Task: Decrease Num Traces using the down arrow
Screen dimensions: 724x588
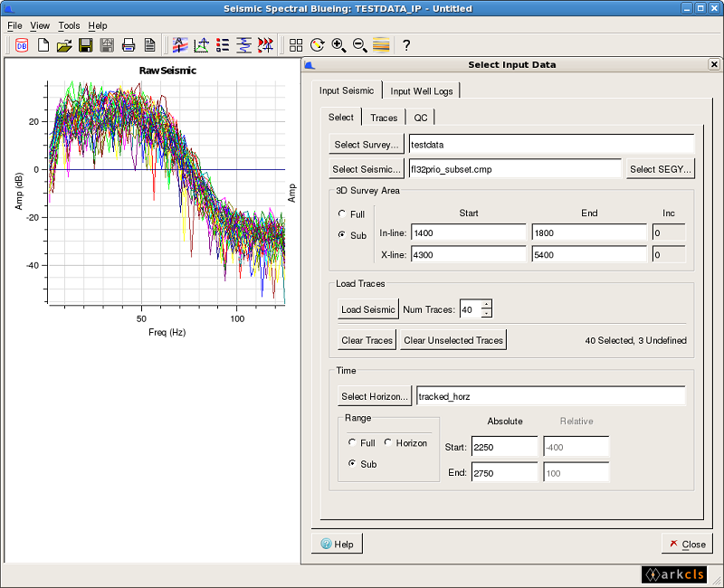Action: (x=485, y=312)
